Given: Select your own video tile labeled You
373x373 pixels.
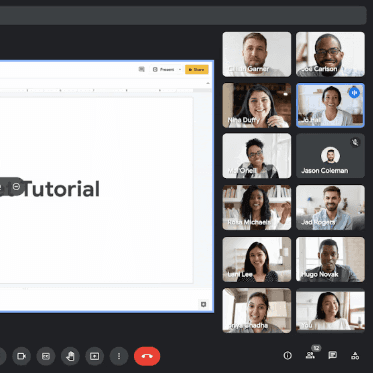Looking at the screenshot, I should click(330, 311).
